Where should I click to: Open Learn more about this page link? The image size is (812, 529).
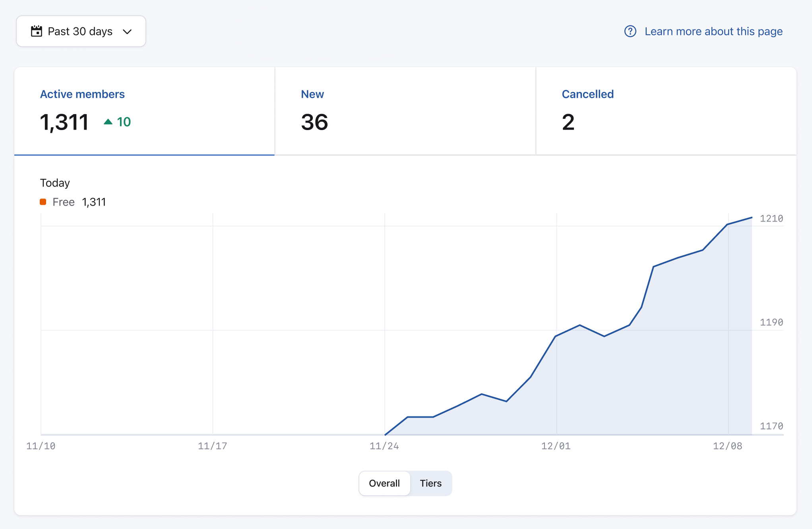point(713,31)
